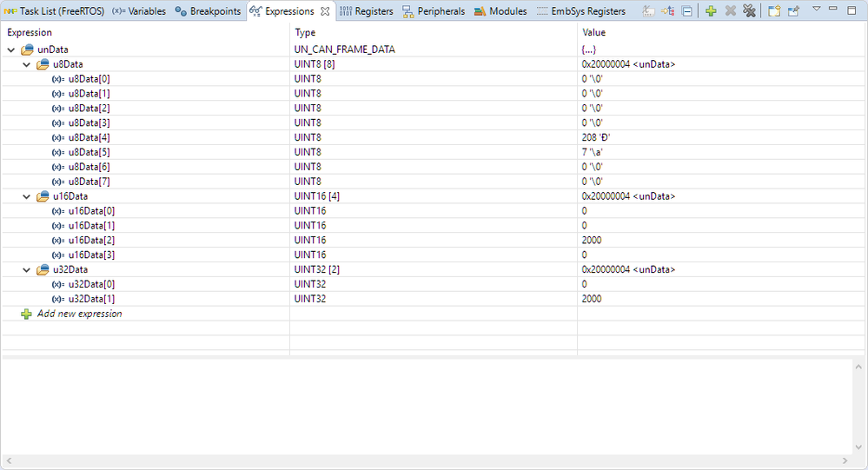The image size is (868, 470).
Task: Click variable icon beside u8Data[0]
Action: 58,79
